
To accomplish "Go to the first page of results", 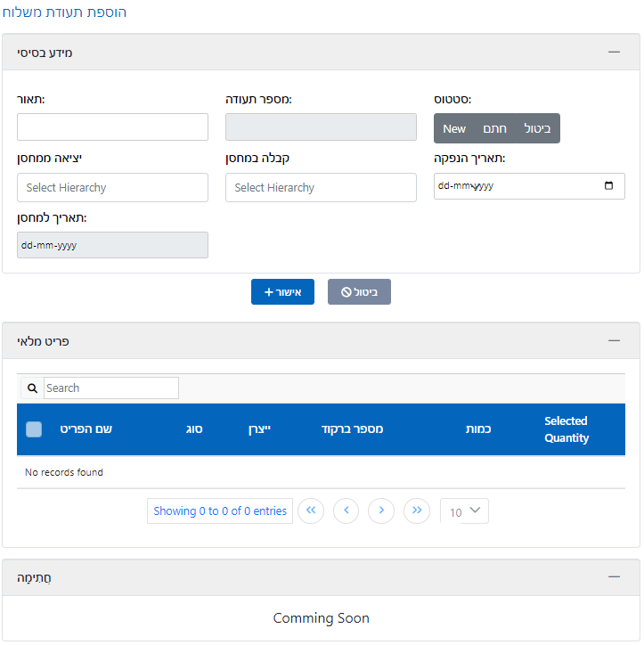I will tap(311, 510).
